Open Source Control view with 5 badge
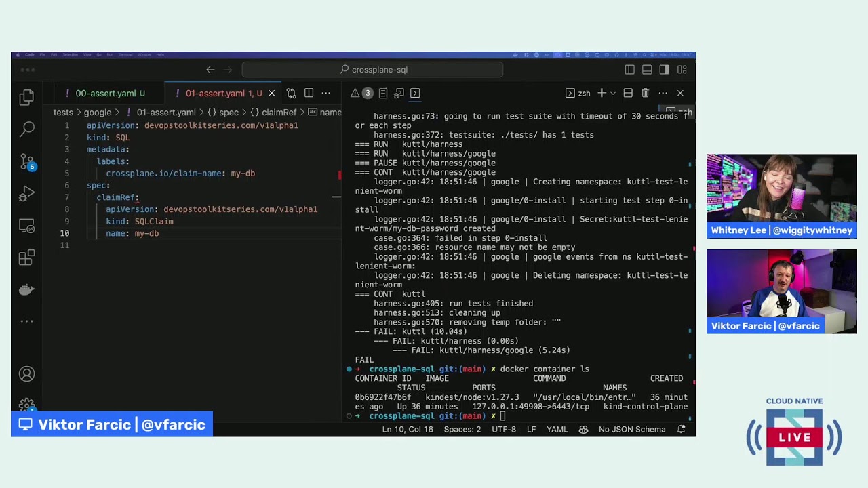This screenshot has width=868, height=488. pos(26,162)
